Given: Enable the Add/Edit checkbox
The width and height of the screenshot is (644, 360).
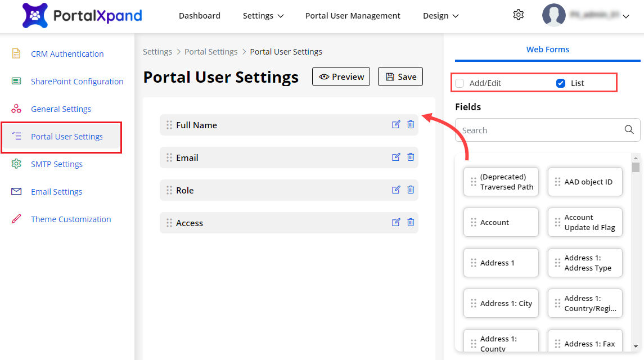Looking at the screenshot, I should [460, 83].
